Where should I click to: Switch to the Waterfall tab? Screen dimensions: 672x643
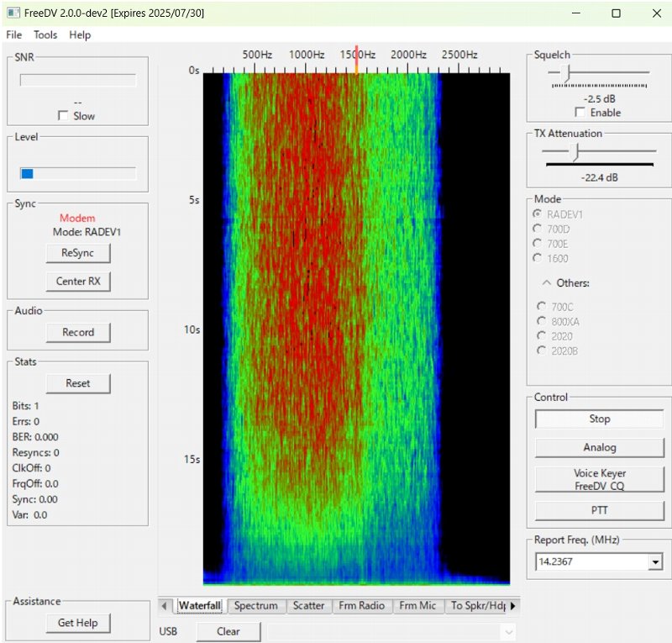(x=200, y=606)
